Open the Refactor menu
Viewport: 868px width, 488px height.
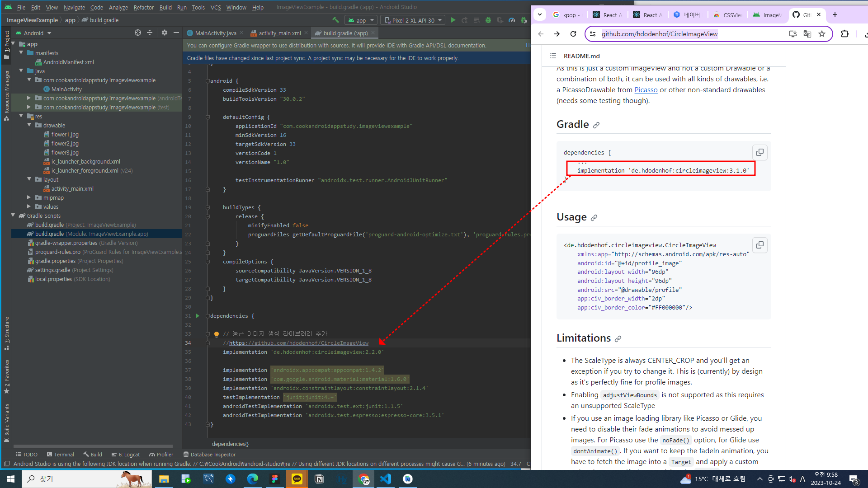point(143,7)
